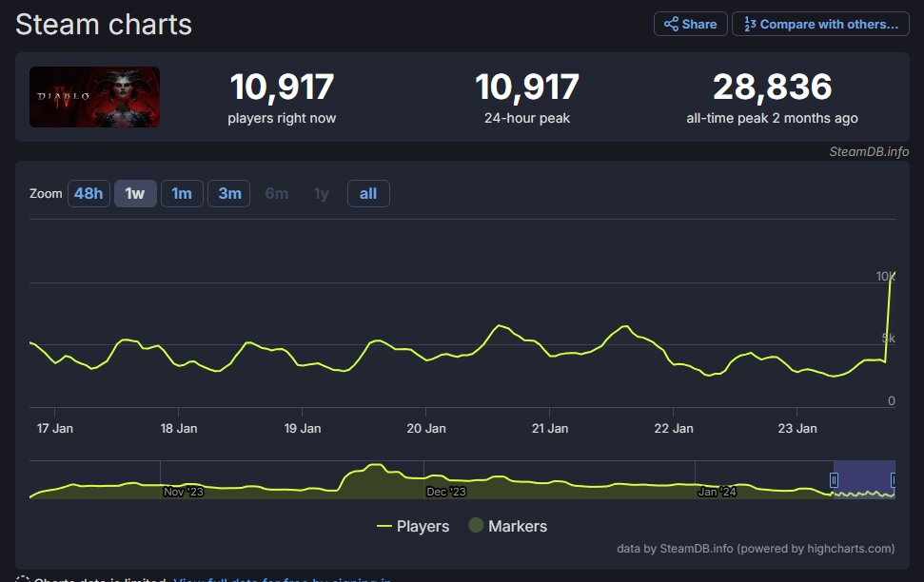
Task: Click the right navigator range handle
Action: [x=895, y=481]
